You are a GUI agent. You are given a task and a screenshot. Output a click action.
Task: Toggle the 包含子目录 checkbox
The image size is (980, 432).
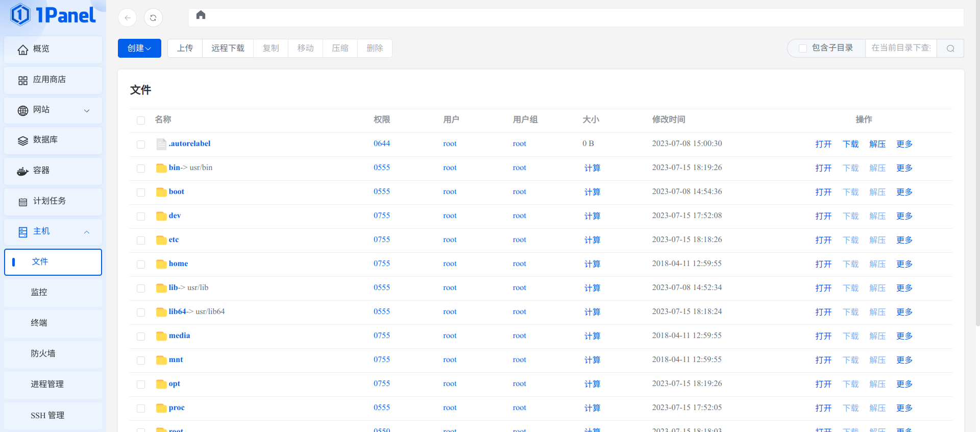point(803,49)
